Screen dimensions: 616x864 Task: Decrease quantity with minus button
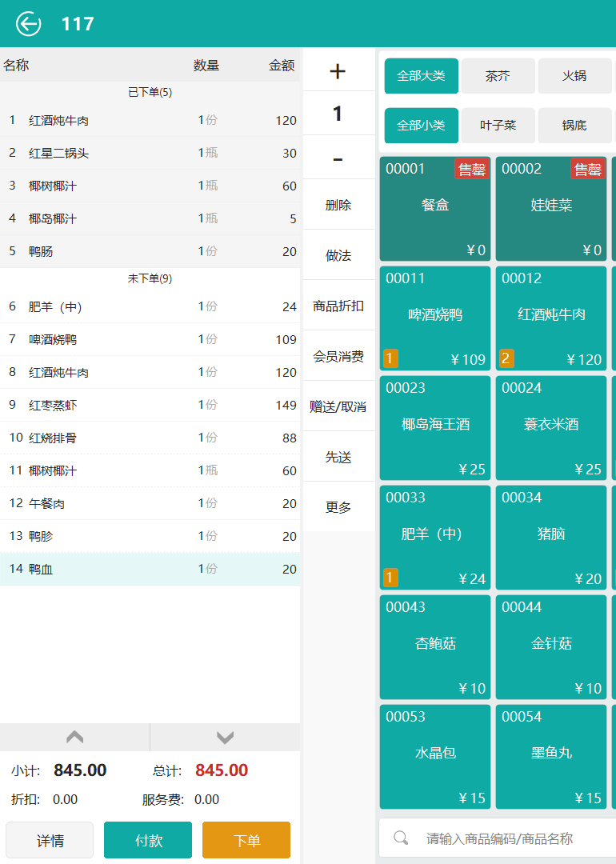pos(338,159)
